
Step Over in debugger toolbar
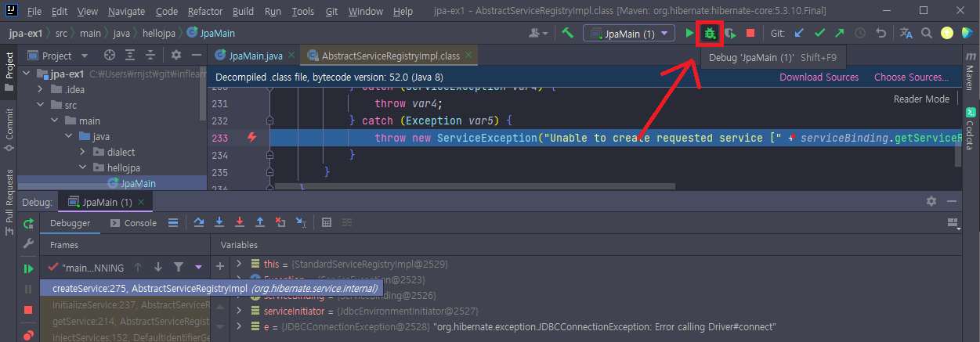pyautogui.click(x=198, y=223)
